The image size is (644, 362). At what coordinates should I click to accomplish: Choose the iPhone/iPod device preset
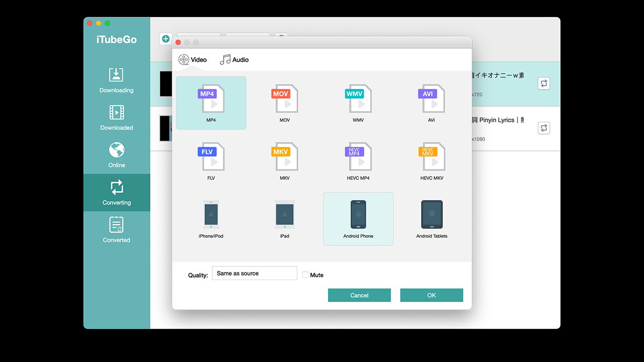211,215
